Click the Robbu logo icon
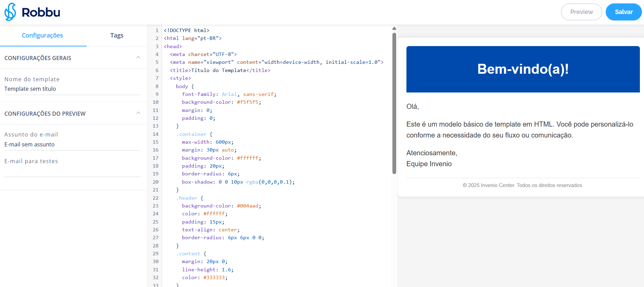644x287 pixels. point(10,12)
